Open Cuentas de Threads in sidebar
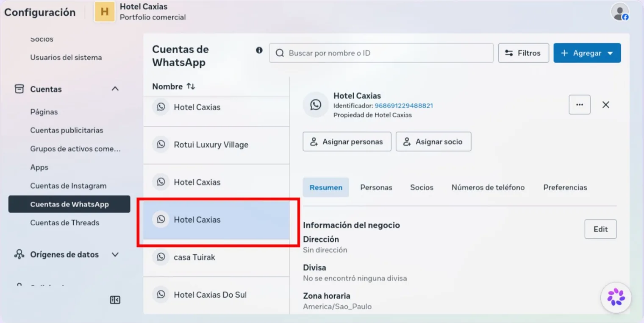644x323 pixels. click(64, 223)
